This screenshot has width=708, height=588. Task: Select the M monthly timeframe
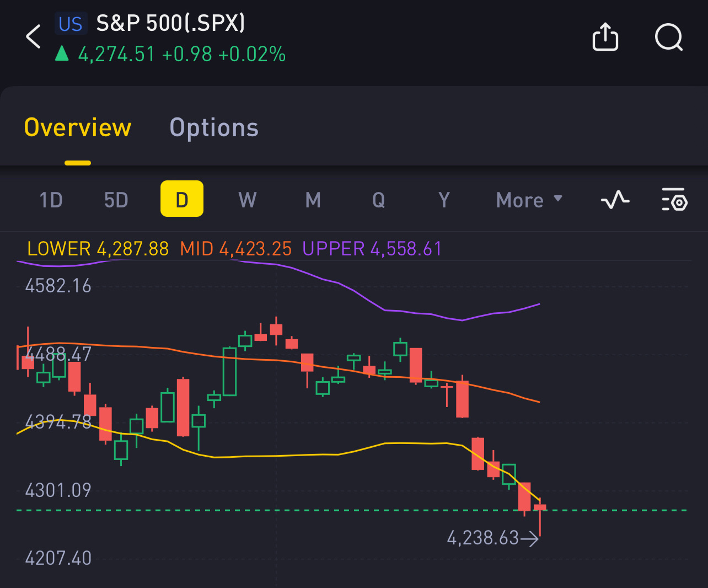(x=313, y=200)
